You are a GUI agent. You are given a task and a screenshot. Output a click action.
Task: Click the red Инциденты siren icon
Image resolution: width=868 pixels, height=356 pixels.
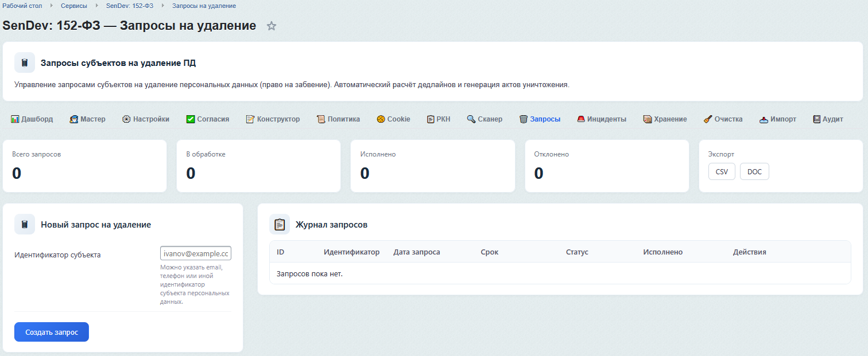tap(581, 119)
